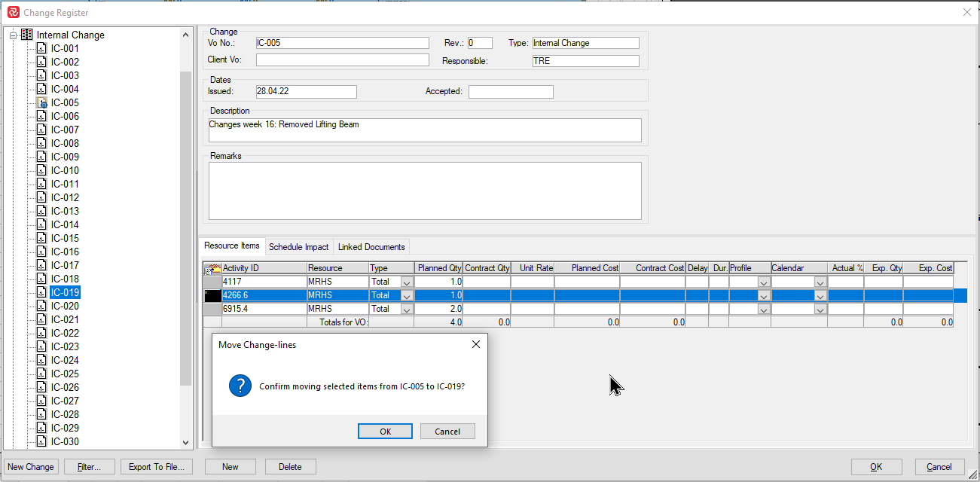The image size is (980, 482).
Task: Click the Responsible field showing TRE
Action: pyautogui.click(x=585, y=61)
